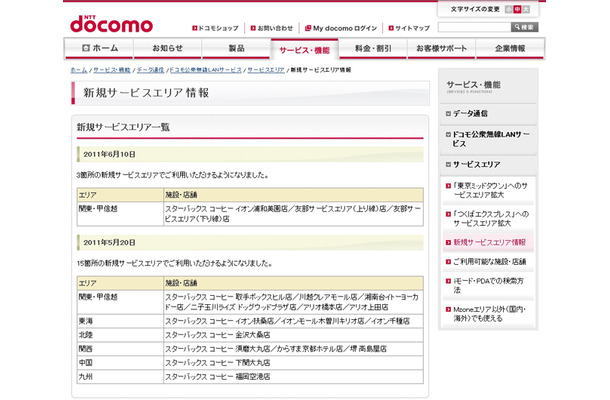
Task: Open サービスエリア sidebar item
Action: [488, 165]
